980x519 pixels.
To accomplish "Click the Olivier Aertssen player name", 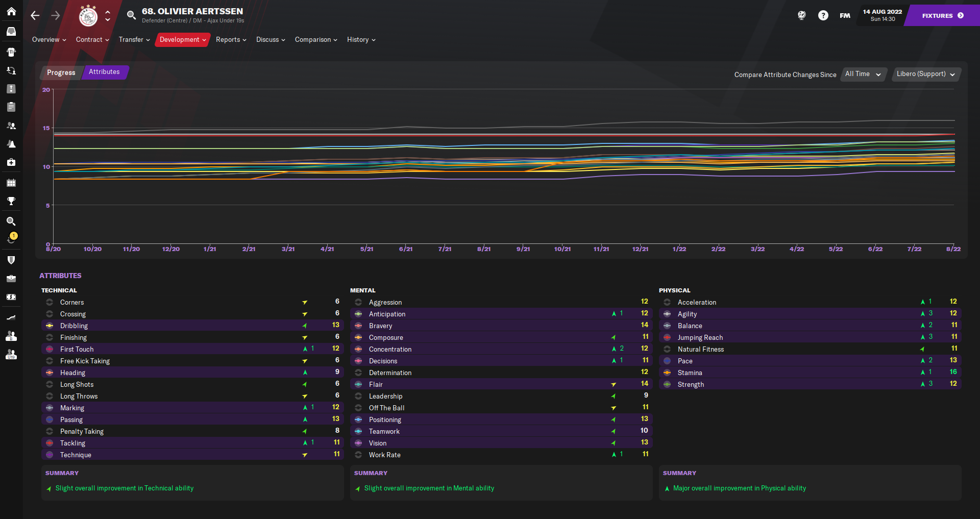I will 192,11.
